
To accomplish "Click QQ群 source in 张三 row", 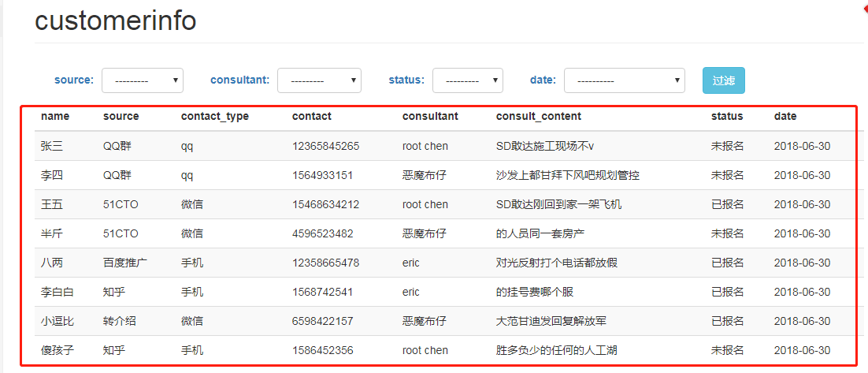I will [119, 147].
